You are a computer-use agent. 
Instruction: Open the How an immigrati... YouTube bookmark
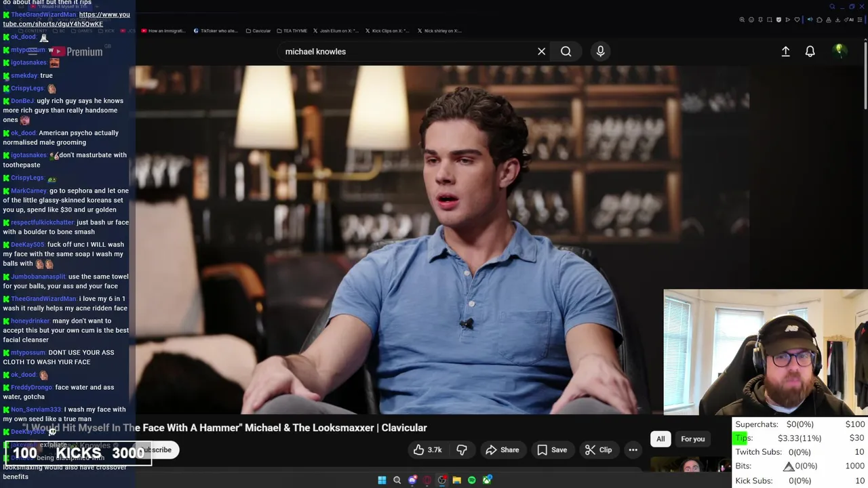pos(163,30)
